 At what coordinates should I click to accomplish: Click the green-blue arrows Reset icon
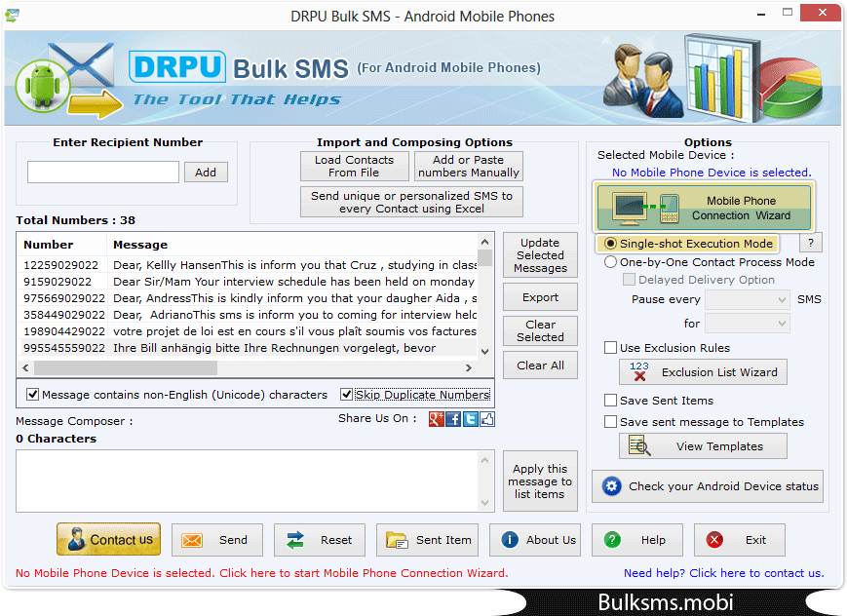(295, 540)
